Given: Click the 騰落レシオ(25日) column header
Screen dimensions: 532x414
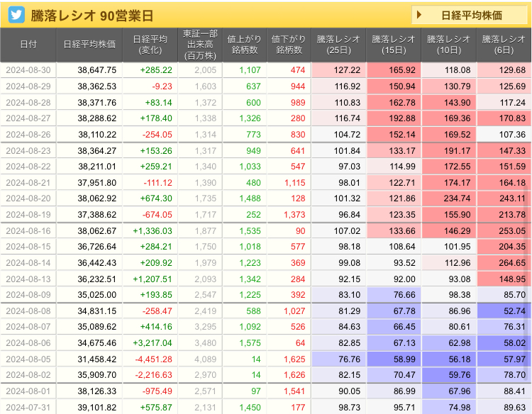Looking at the screenshot, I should click(338, 45).
